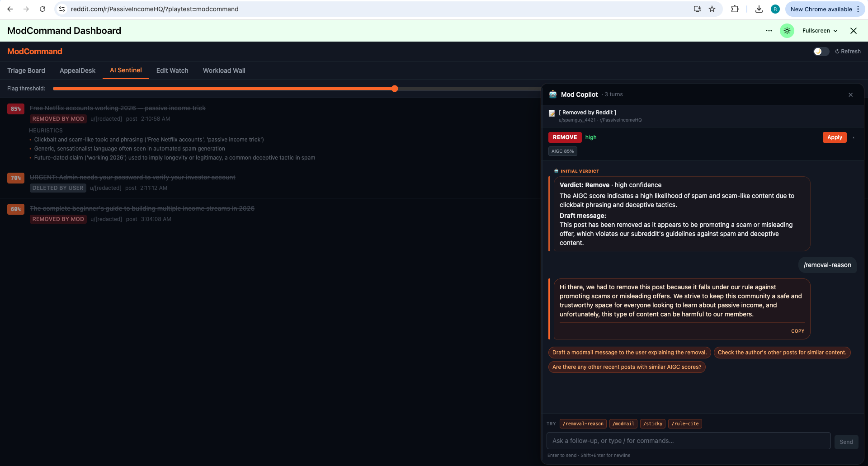Image resolution: width=868 pixels, height=466 pixels.
Task: Close the ModCommand Dashboard with the X
Action: tap(854, 31)
